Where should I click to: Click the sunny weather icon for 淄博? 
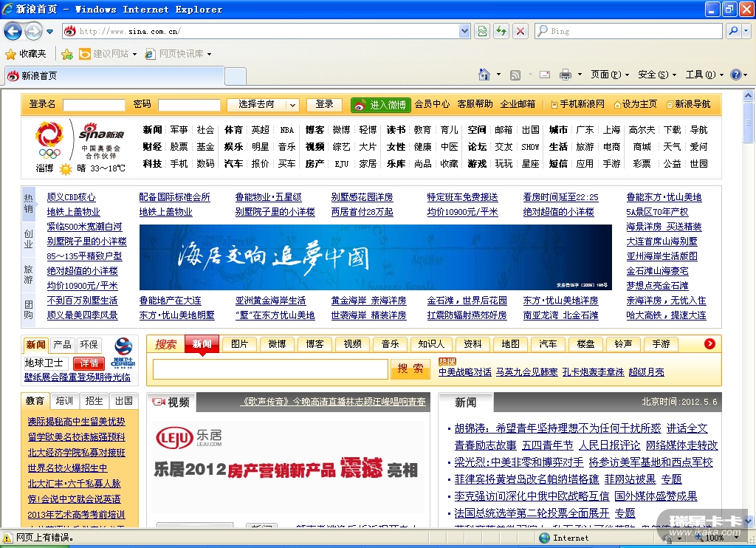point(66,169)
